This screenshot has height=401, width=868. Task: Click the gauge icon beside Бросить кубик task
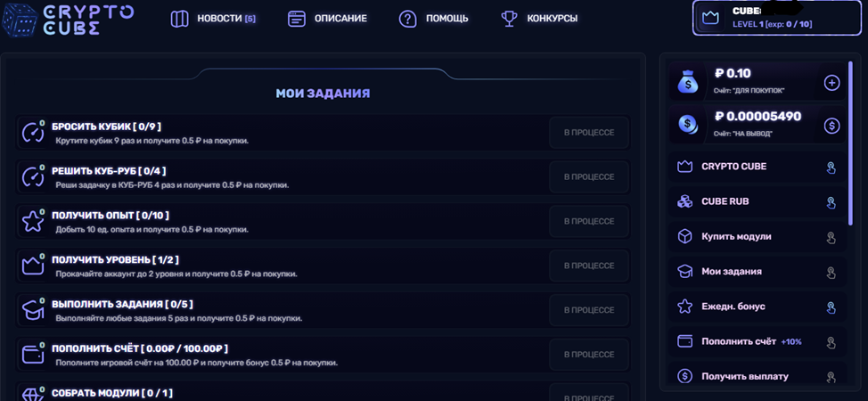[x=33, y=133]
